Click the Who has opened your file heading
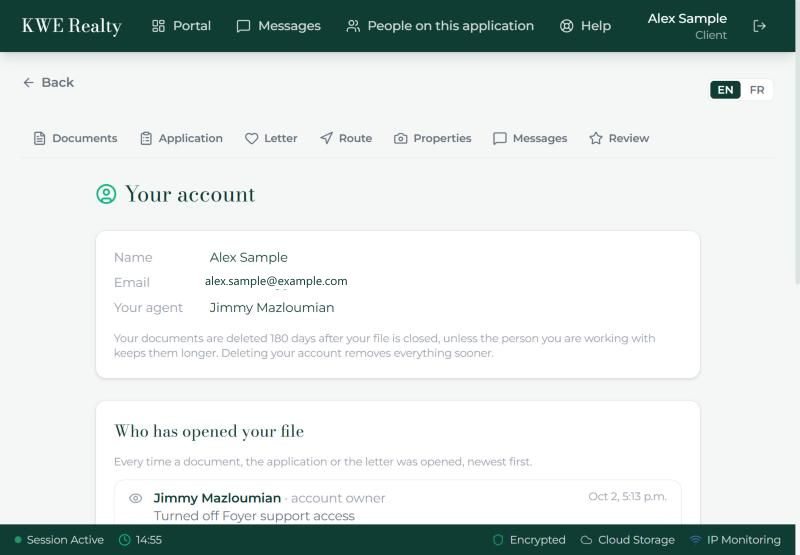 click(209, 431)
